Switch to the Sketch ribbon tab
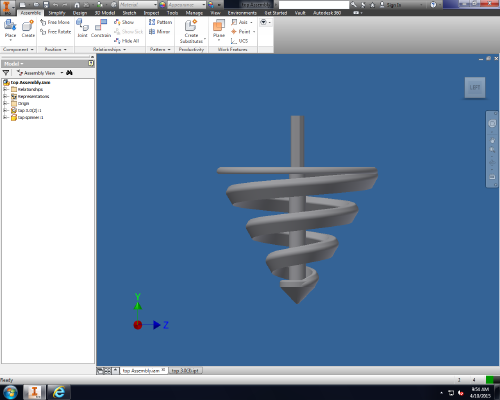Image resolution: width=500 pixels, height=400 pixels. 129,13
